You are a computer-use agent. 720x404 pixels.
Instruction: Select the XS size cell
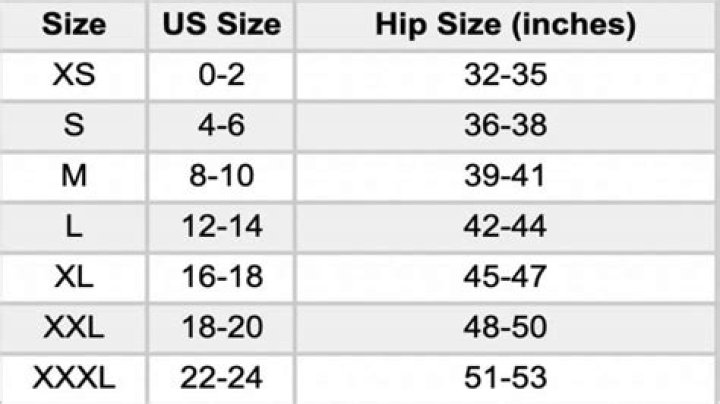coord(73,75)
